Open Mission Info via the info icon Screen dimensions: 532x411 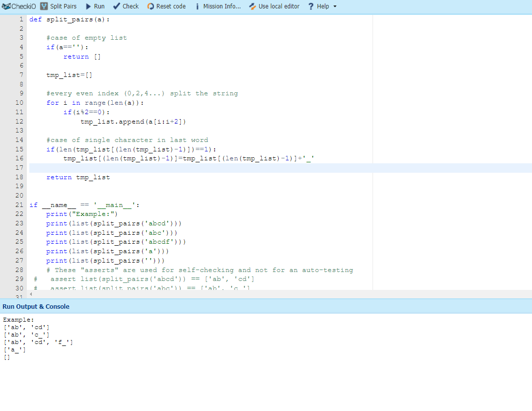pos(198,6)
